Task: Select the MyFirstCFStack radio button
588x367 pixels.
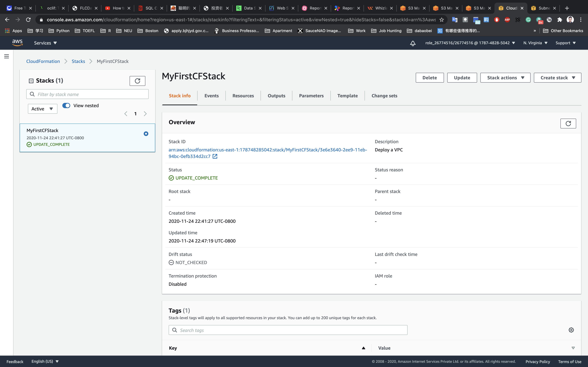Action: [x=146, y=134]
